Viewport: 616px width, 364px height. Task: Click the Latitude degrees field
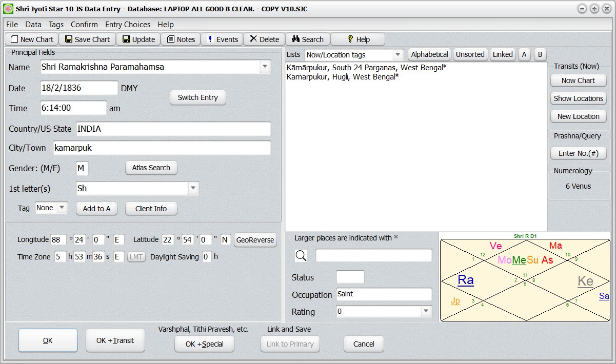168,239
